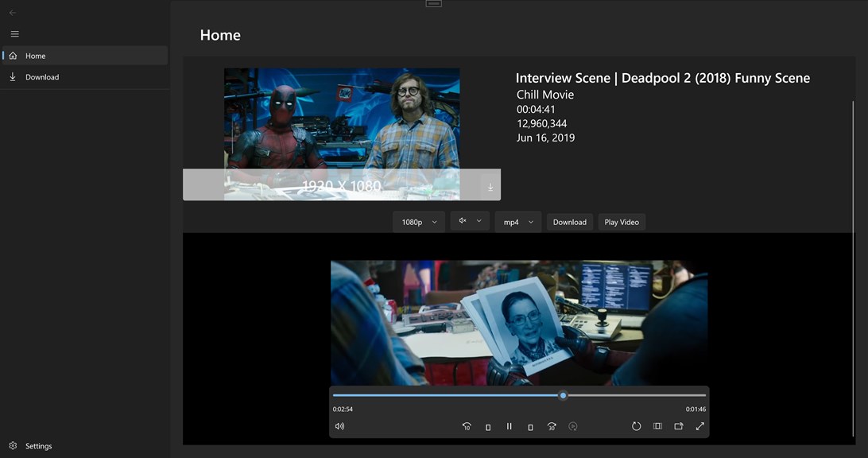Pause the video playback

(x=510, y=426)
